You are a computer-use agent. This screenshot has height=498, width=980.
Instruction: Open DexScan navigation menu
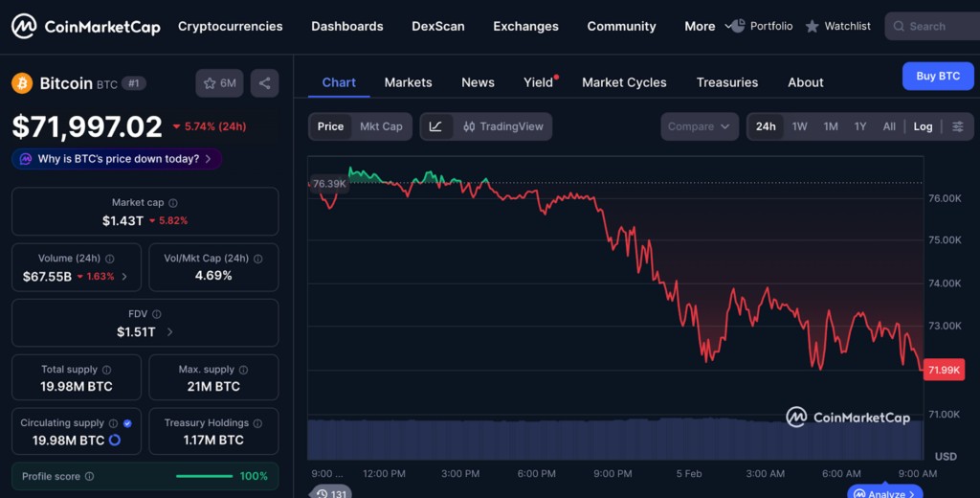click(x=438, y=26)
